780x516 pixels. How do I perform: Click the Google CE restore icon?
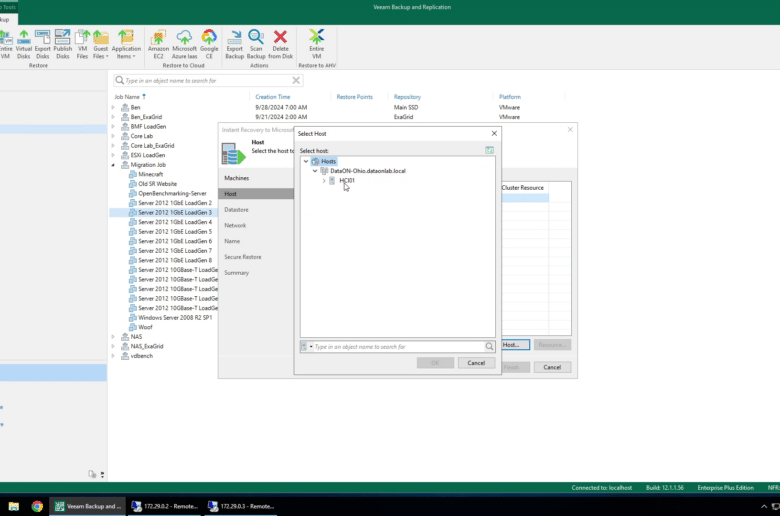click(x=209, y=44)
